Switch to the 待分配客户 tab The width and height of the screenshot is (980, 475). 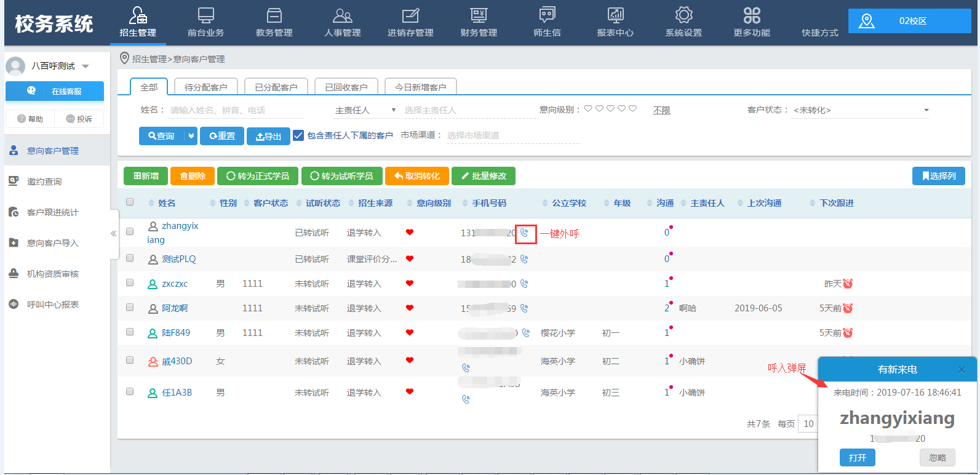pyautogui.click(x=205, y=87)
